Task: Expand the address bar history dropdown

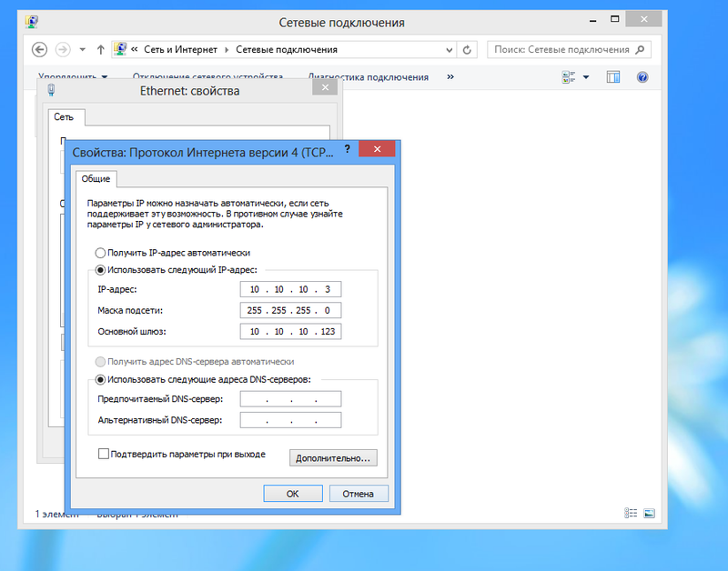Action: 450,49
